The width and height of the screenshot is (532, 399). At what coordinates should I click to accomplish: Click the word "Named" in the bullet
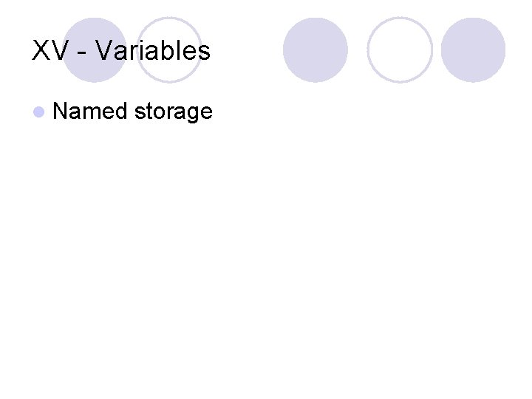click(90, 112)
